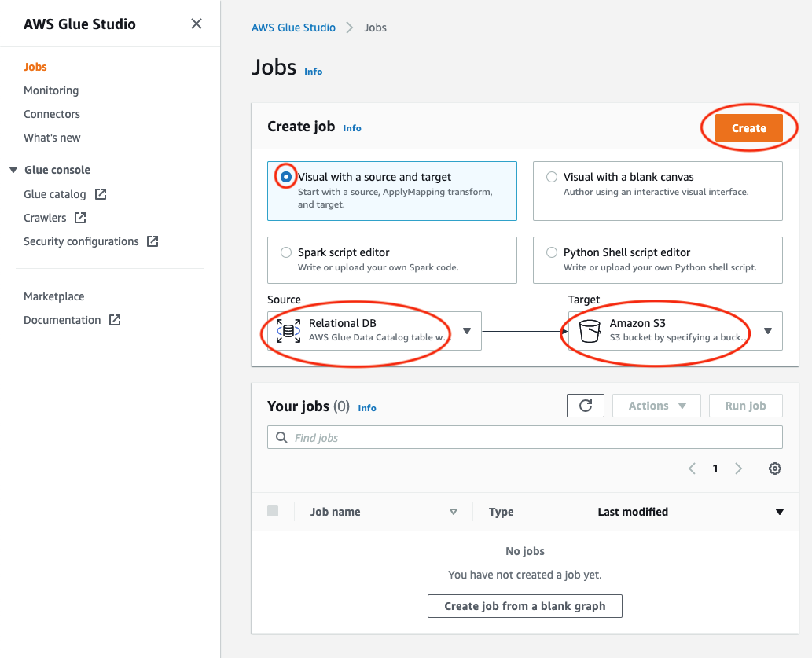Select Python Shell script editor radio
Screen dimensions: 812x658
pyautogui.click(x=552, y=252)
